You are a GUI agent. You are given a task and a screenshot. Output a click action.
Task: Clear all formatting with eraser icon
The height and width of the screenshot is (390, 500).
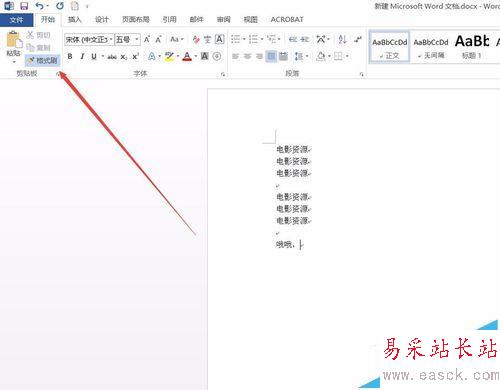196,40
